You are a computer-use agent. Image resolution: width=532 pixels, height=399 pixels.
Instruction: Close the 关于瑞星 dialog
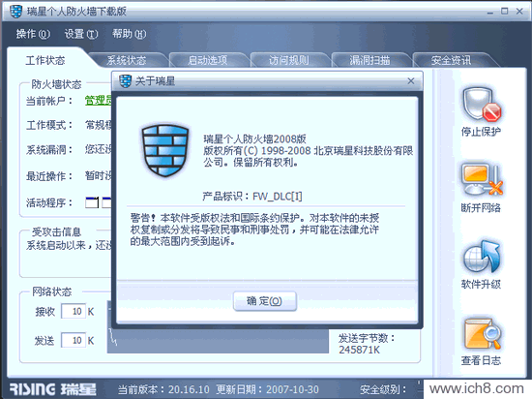(x=411, y=80)
